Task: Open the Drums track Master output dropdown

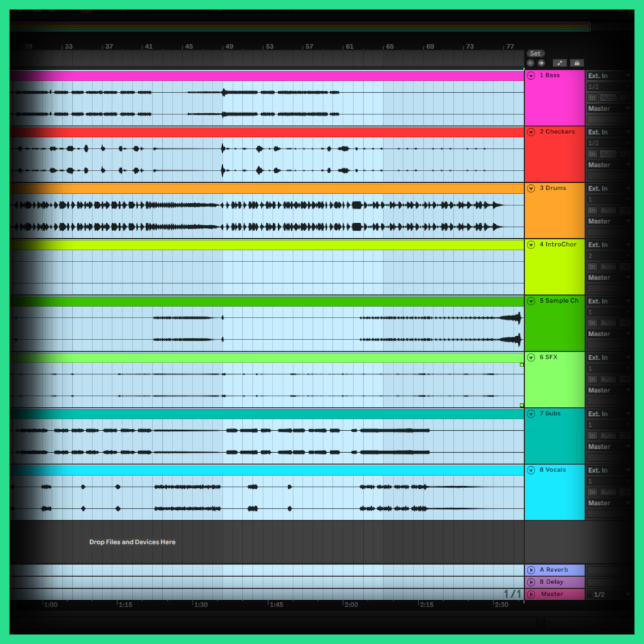Action: [609, 222]
